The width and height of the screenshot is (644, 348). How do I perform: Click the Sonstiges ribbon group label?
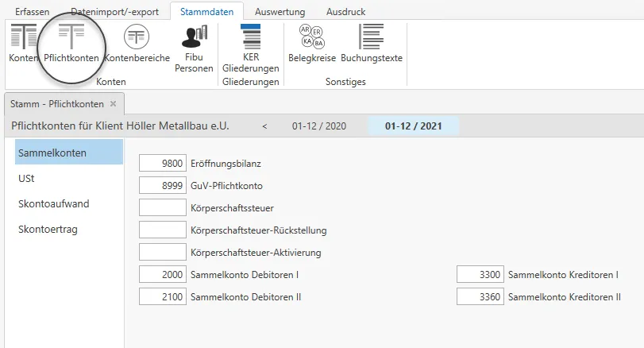[x=345, y=82]
